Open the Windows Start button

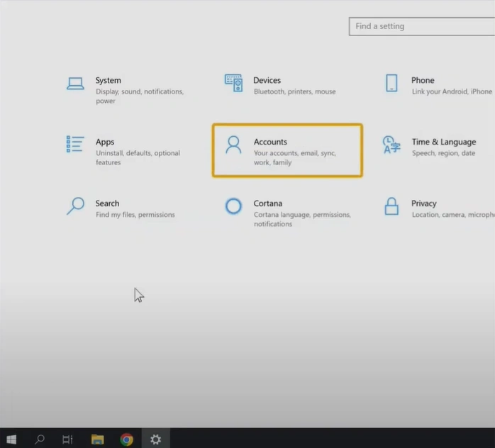(11, 439)
